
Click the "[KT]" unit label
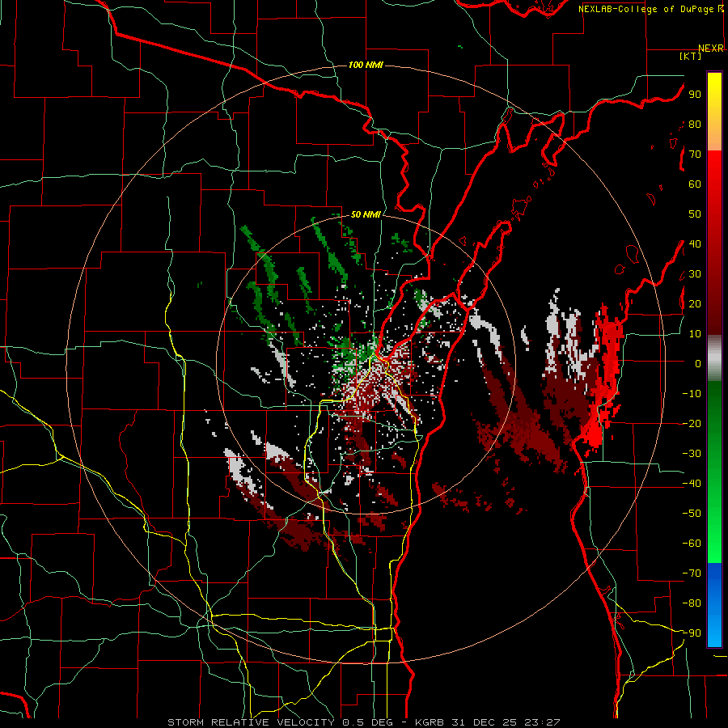(691, 56)
